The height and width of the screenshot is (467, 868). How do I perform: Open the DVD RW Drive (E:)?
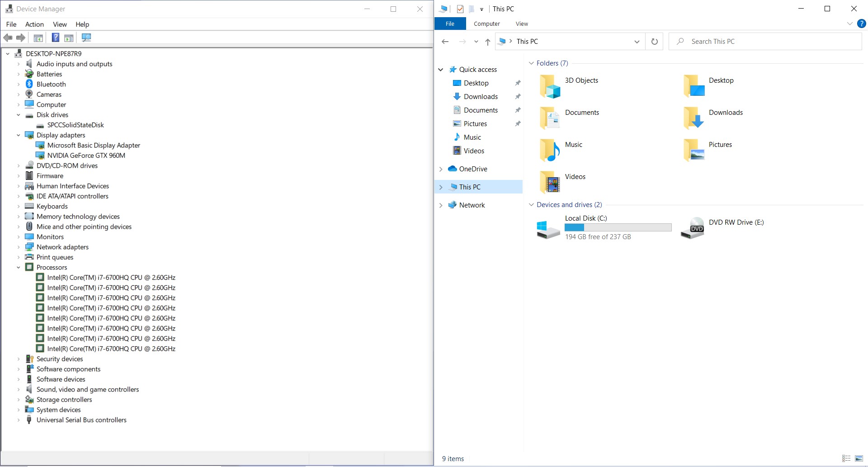[x=736, y=222]
